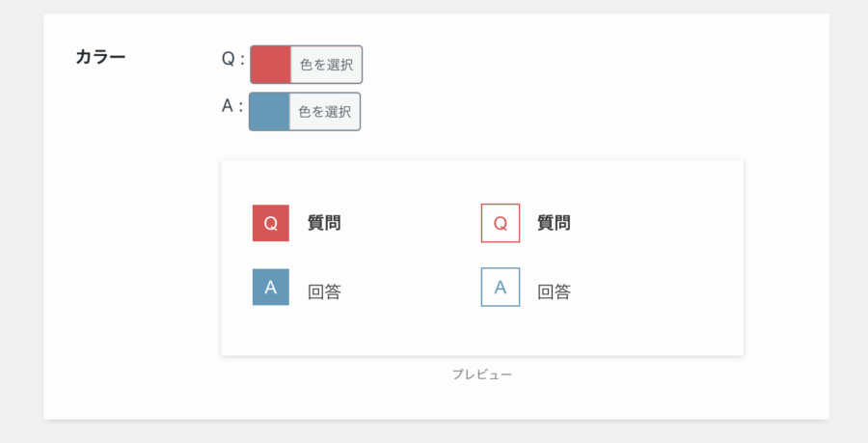Click the A : label

coord(232,106)
